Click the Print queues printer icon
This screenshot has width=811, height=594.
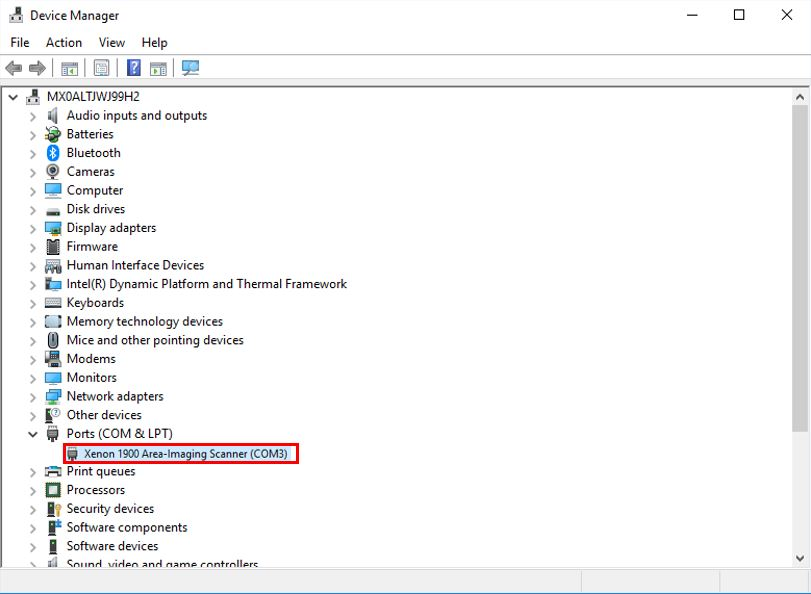pyautogui.click(x=53, y=471)
